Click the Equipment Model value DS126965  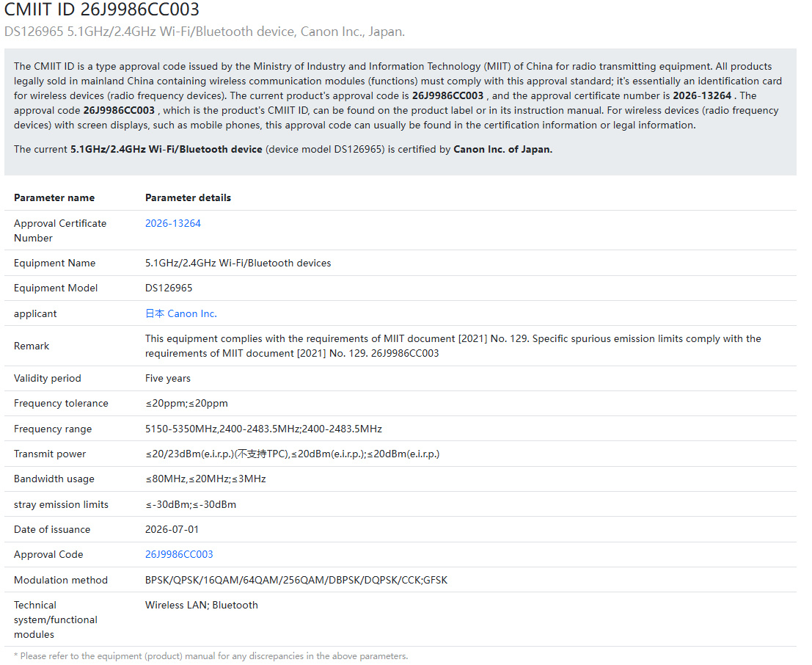coord(169,288)
